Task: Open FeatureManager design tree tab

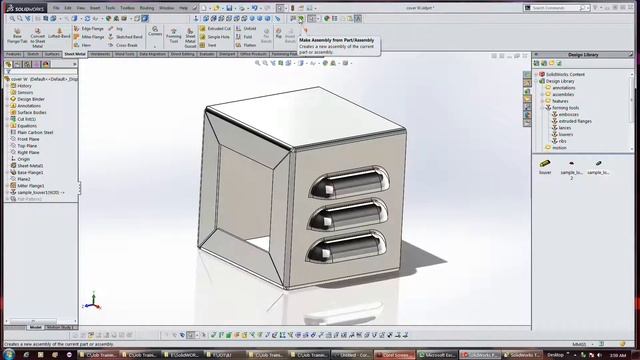Action: (x=8, y=64)
